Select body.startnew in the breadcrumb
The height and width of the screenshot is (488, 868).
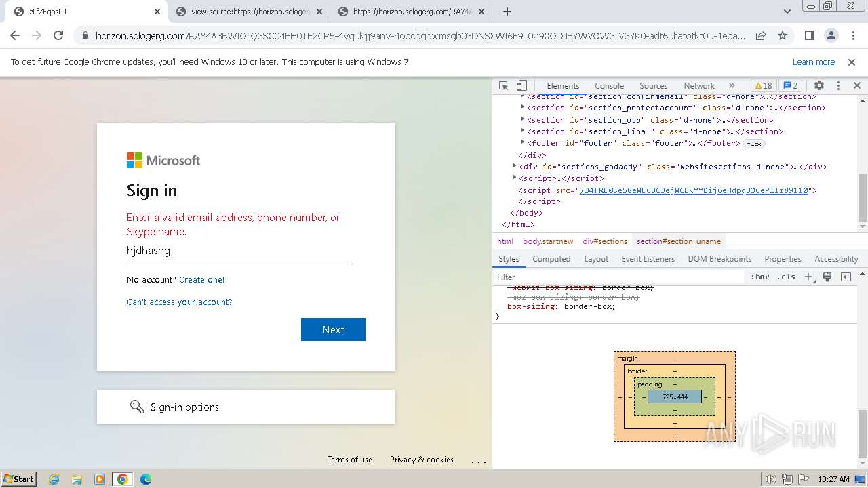(x=548, y=241)
